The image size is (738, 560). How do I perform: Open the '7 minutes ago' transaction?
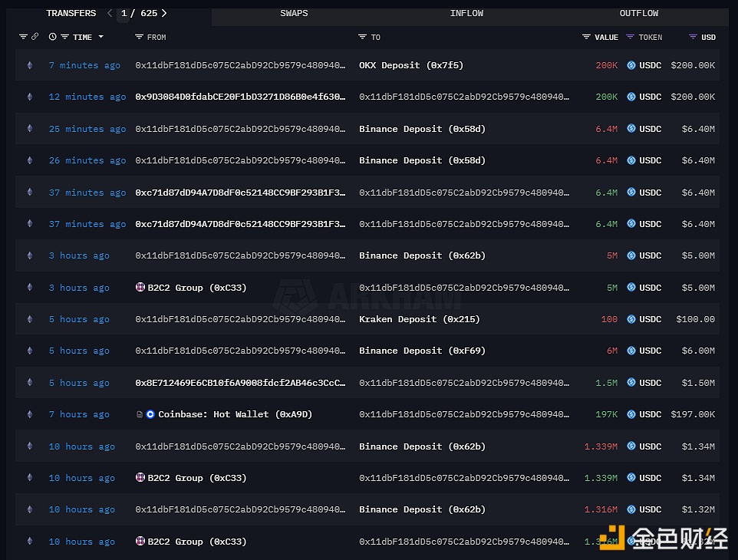coord(84,65)
